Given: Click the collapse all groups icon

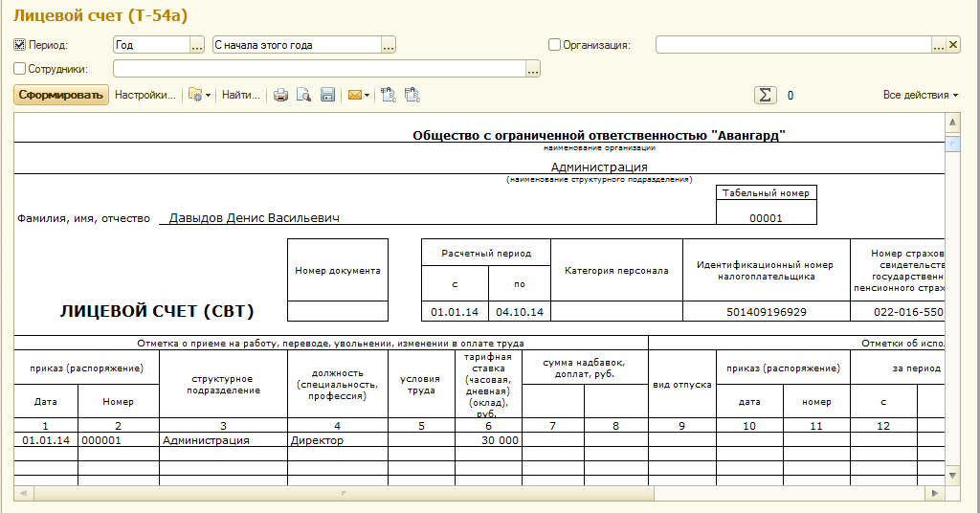Looking at the screenshot, I should coord(412,95).
